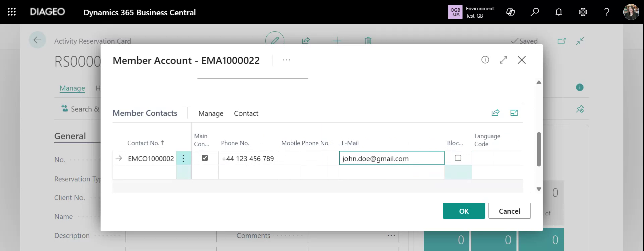Open the Contact menu in Member Contacts

[x=246, y=113]
